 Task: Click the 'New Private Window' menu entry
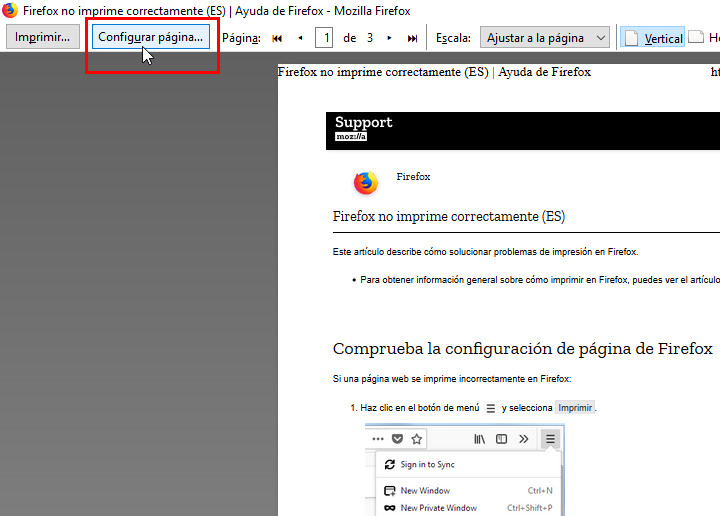tap(438, 508)
